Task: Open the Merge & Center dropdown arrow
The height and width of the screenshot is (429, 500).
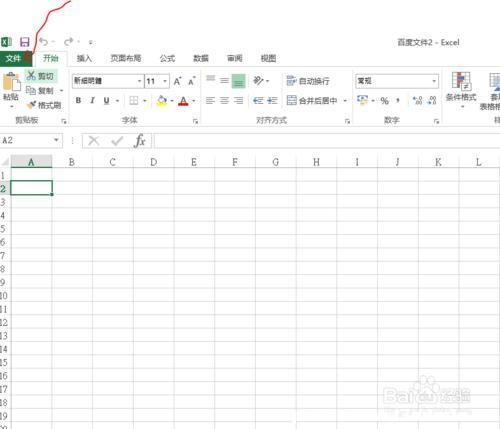Action: (x=345, y=101)
